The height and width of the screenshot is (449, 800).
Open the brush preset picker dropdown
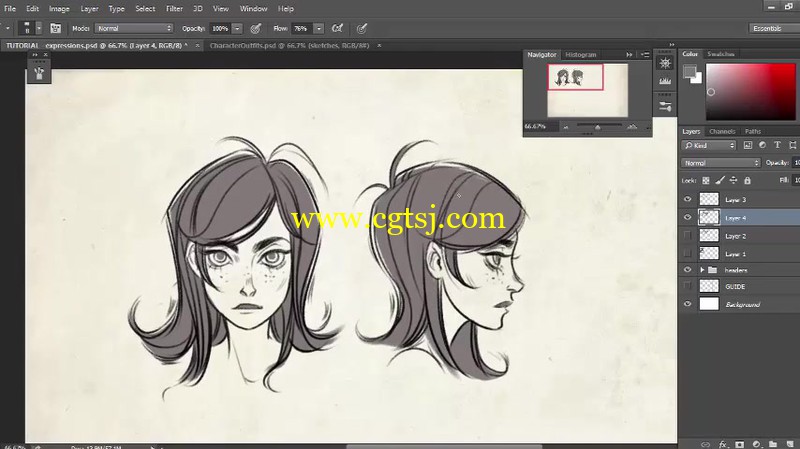[39, 29]
